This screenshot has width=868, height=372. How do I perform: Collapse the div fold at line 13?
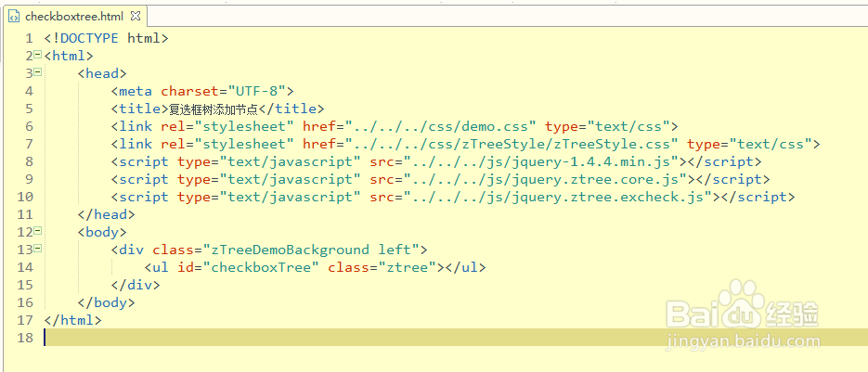point(37,249)
